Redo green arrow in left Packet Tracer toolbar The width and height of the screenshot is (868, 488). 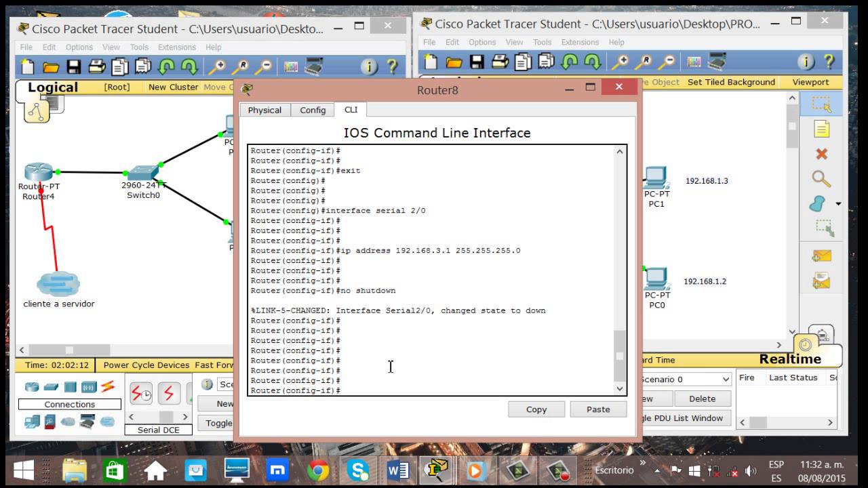click(189, 66)
